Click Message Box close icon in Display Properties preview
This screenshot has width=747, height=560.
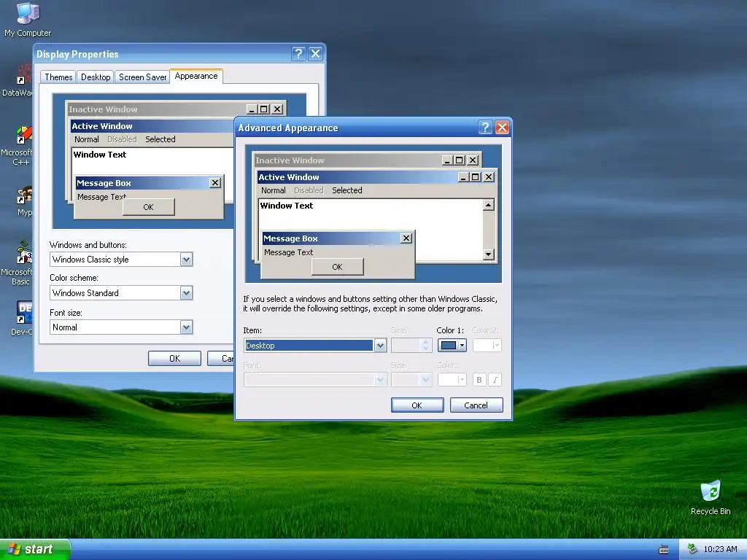tap(215, 183)
